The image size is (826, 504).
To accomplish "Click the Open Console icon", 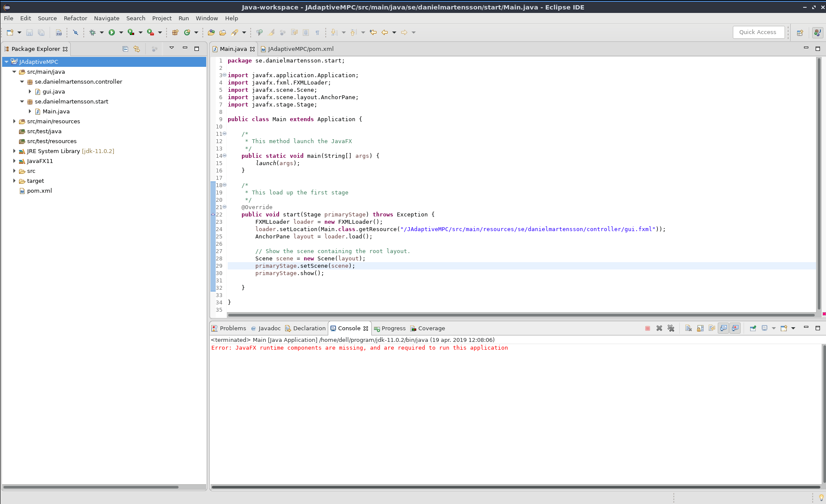I will point(784,328).
